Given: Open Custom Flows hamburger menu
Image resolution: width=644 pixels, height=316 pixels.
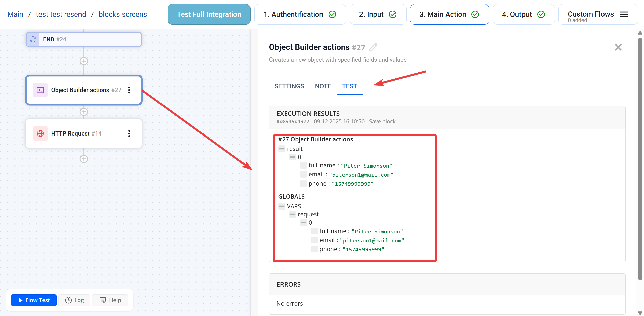Looking at the screenshot, I should click(x=624, y=14).
